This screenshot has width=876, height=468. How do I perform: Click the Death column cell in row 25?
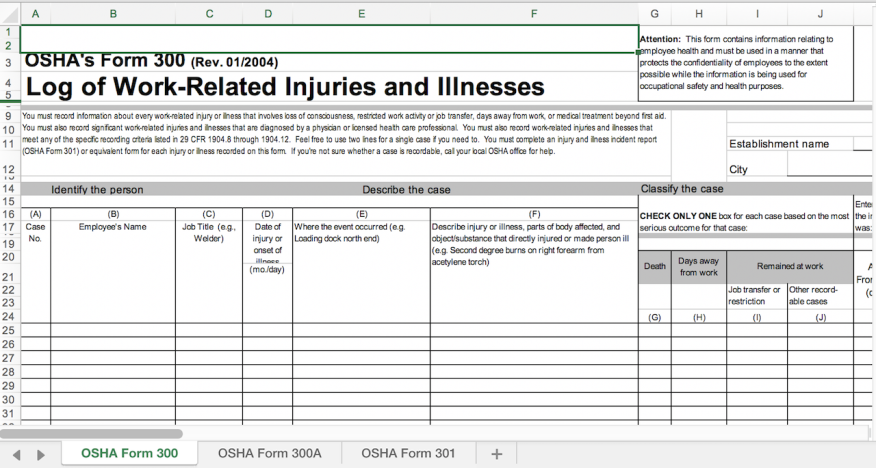tap(654, 330)
